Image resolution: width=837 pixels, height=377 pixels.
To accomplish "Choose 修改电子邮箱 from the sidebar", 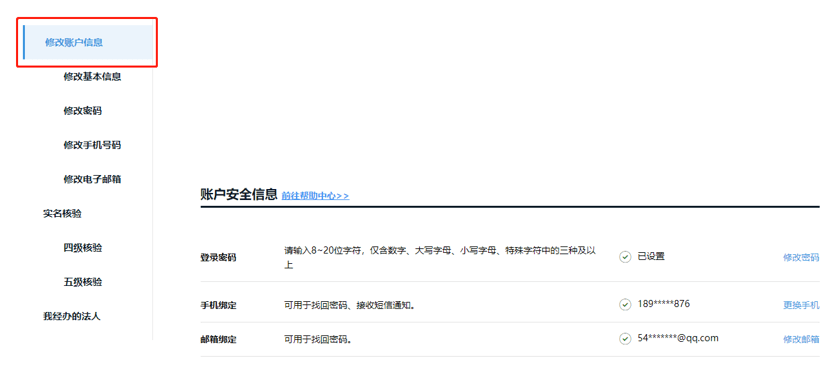I will (x=92, y=179).
